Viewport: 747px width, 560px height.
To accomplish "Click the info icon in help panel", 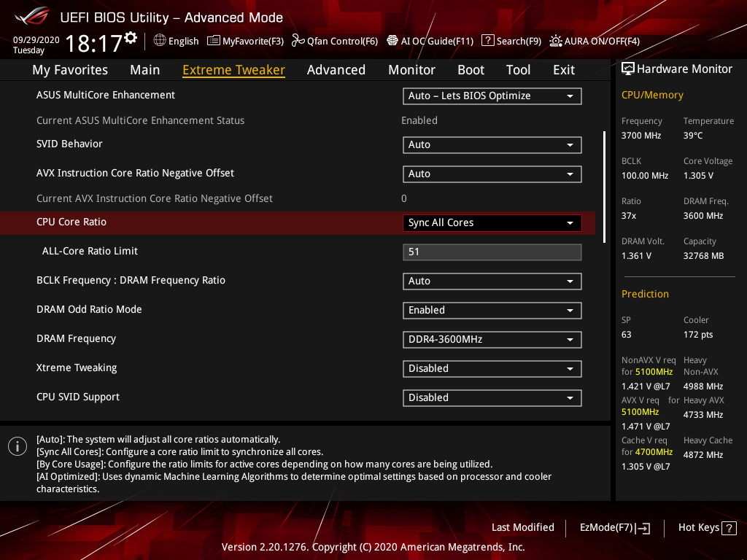I will pyautogui.click(x=18, y=446).
